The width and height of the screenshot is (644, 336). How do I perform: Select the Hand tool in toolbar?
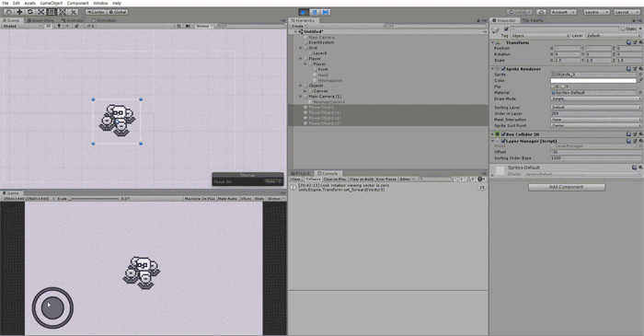click(8, 12)
